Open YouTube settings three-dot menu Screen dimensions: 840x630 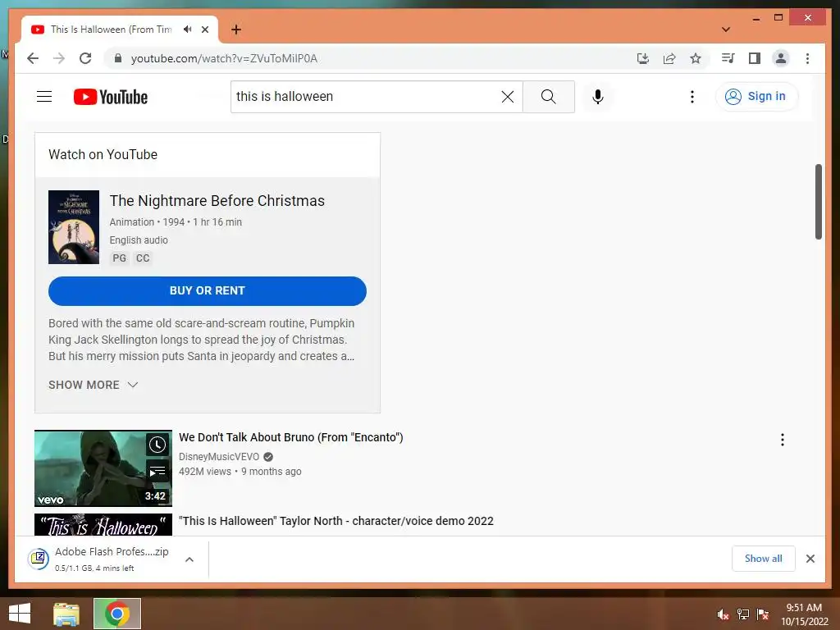pyautogui.click(x=692, y=97)
